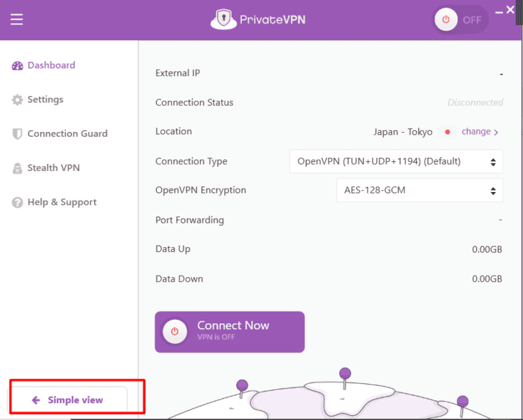
Task: Click the Settings gear icon
Action: 17,99
